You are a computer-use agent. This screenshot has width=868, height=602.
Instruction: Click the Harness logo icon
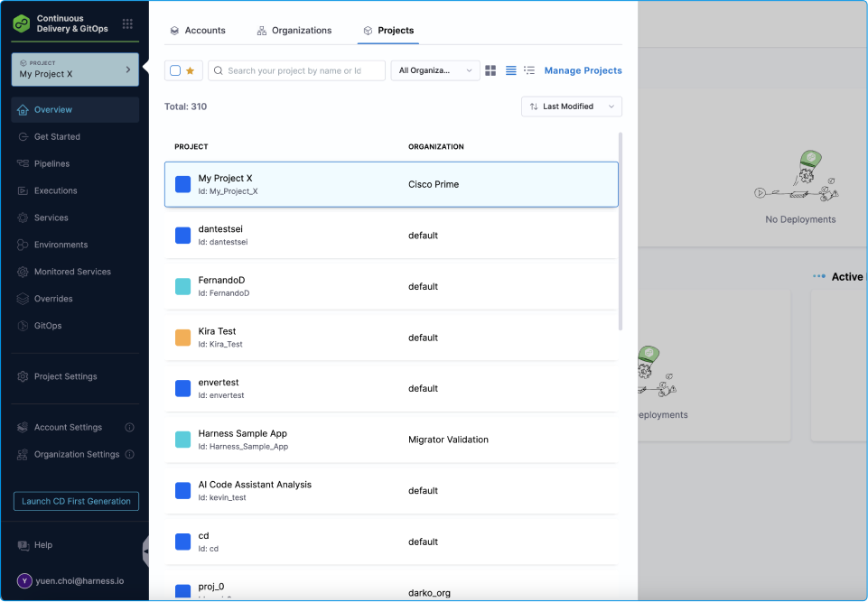coord(22,23)
